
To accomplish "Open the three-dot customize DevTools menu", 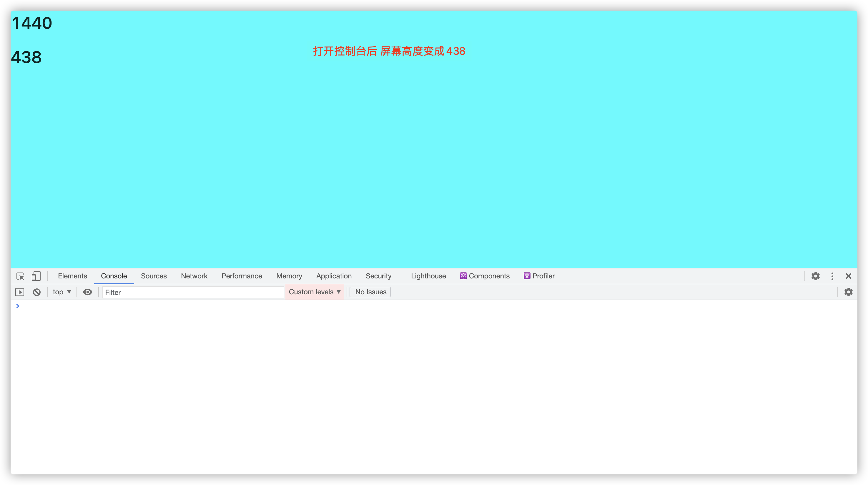I will 832,276.
